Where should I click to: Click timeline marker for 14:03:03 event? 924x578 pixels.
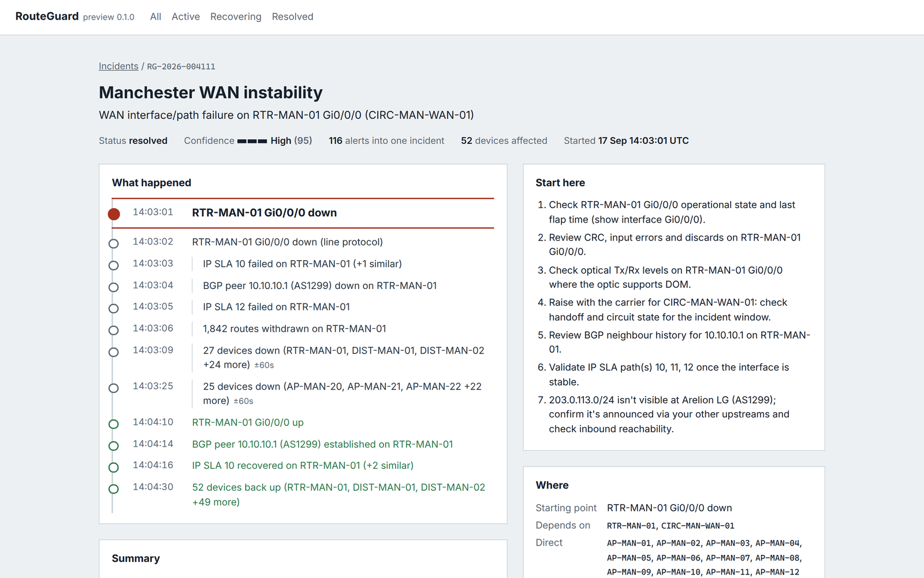pos(114,265)
